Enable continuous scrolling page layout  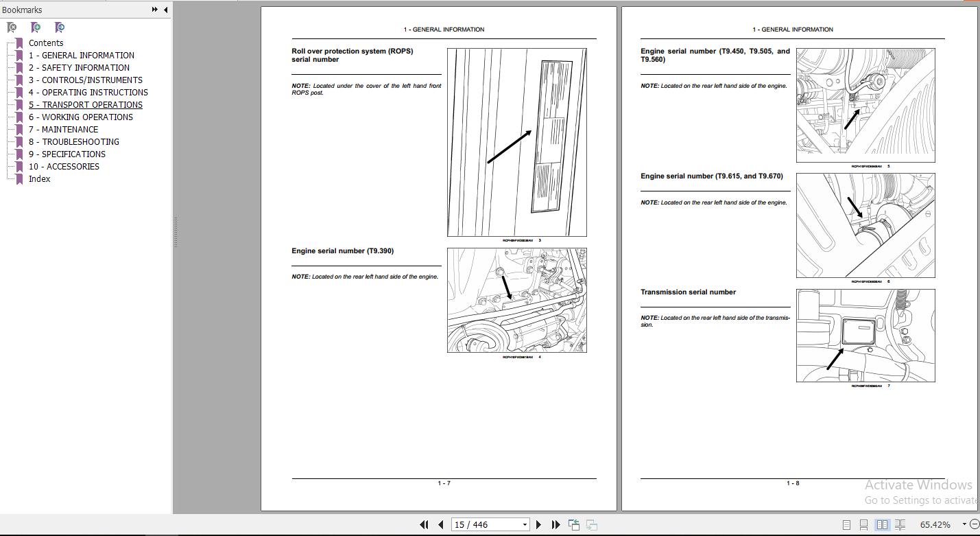865,524
